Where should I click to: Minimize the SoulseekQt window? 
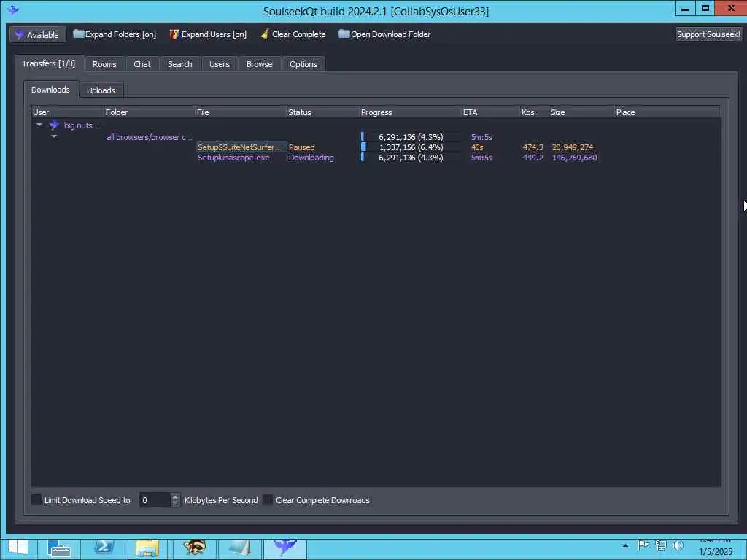(x=685, y=9)
